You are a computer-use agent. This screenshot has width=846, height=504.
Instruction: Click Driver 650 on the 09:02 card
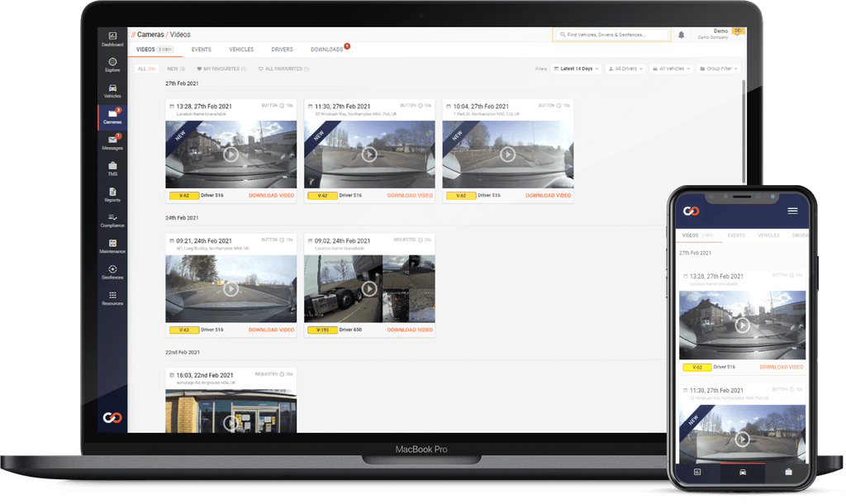coord(350,330)
